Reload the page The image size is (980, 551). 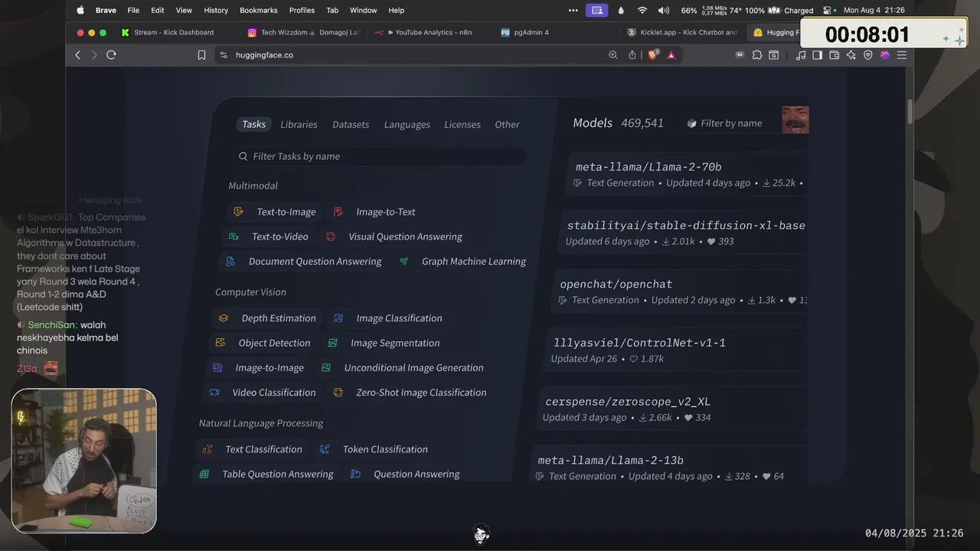click(x=111, y=55)
